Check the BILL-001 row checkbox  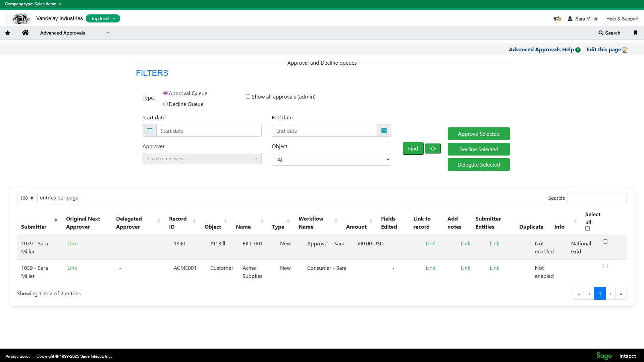(605, 242)
